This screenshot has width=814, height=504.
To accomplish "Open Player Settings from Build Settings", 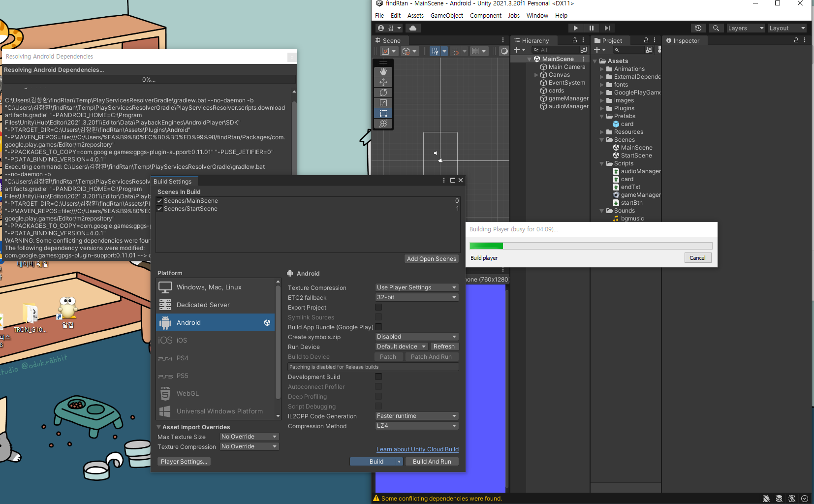I will coord(184,462).
